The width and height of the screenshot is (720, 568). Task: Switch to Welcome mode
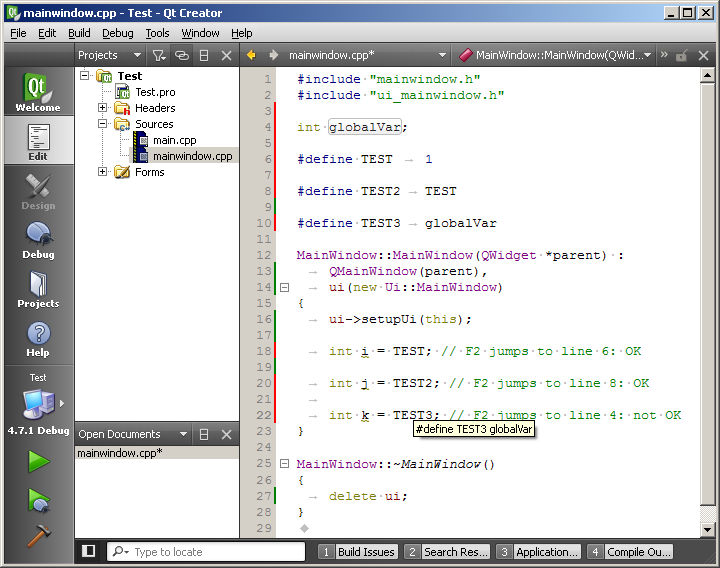pyautogui.click(x=38, y=91)
